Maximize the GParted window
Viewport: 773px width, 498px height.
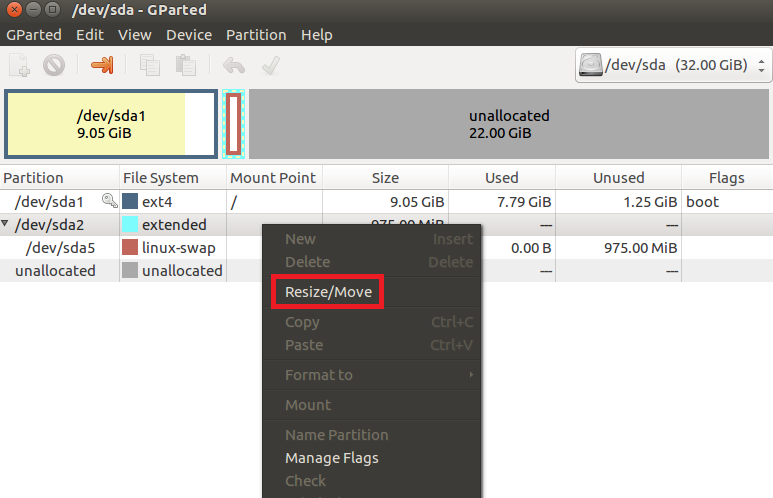[x=52, y=9]
